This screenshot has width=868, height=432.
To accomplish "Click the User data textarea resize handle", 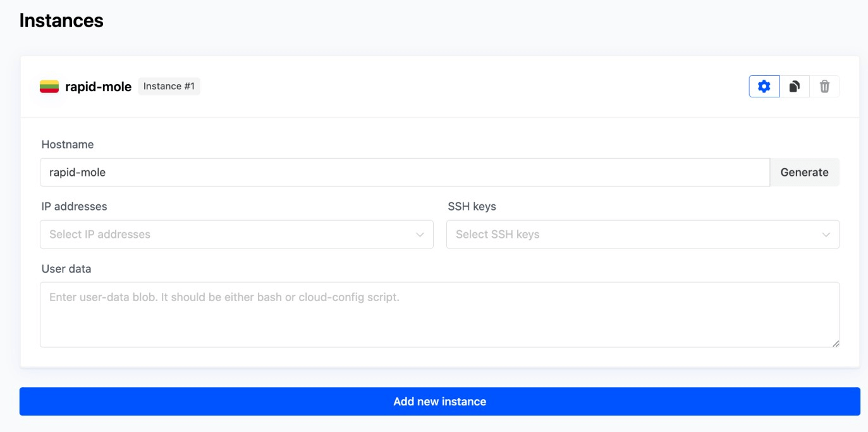I will point(836,343).
